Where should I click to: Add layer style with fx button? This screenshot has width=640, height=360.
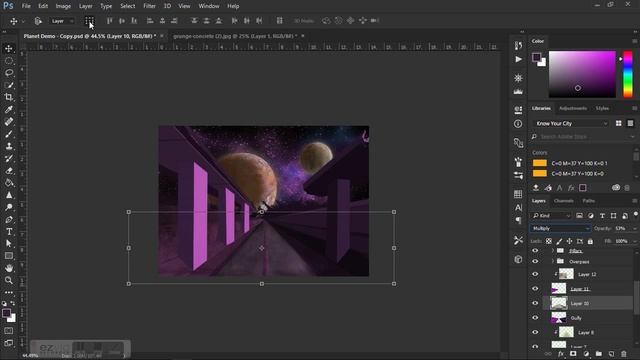[x=561, y=354]
